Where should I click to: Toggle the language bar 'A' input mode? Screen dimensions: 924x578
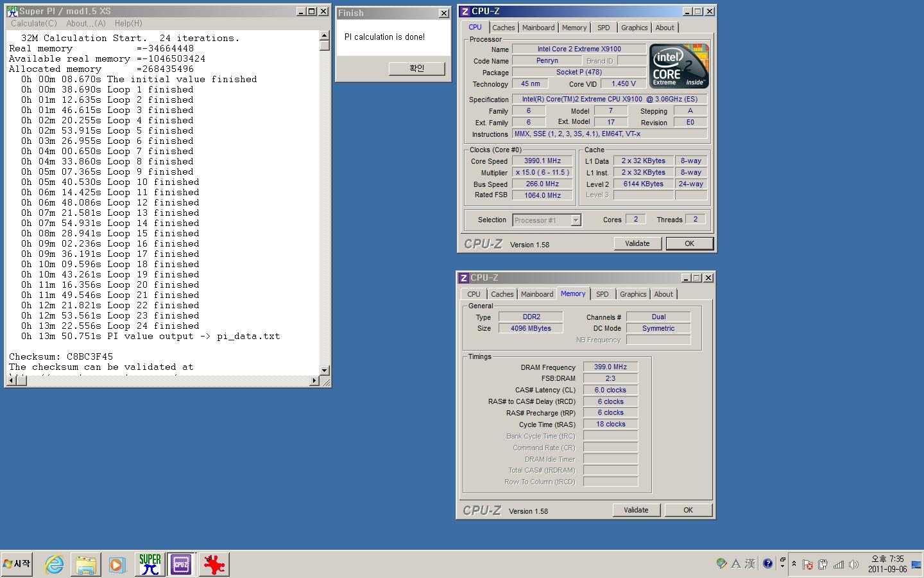tap(736, 564)
